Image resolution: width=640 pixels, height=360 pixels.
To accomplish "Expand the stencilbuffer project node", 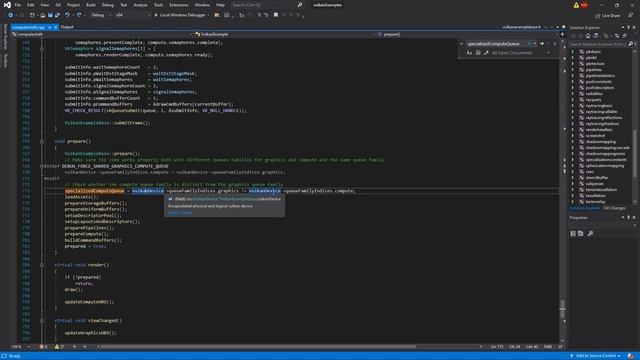I will (x=573, y=178).
